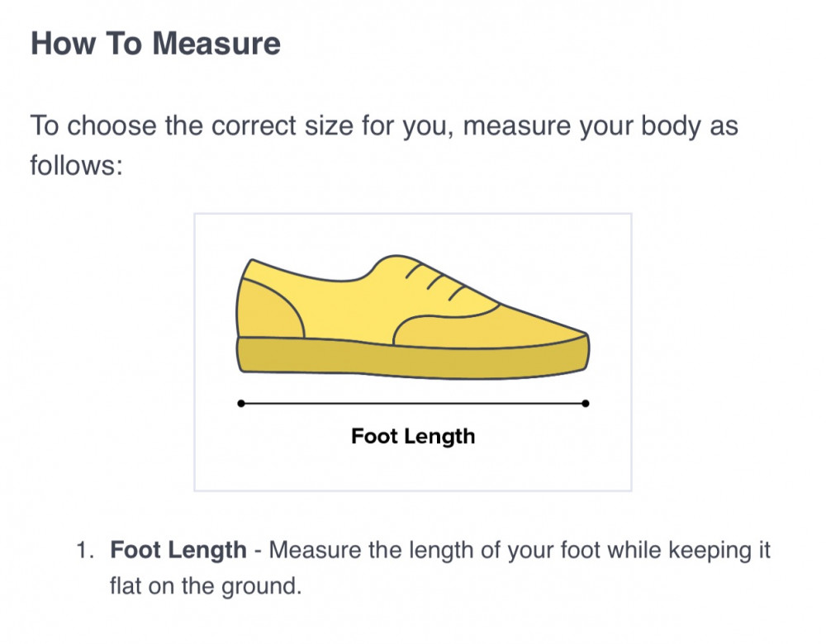Click the bold "Foot Length" list term

click(x=178, y=550)
